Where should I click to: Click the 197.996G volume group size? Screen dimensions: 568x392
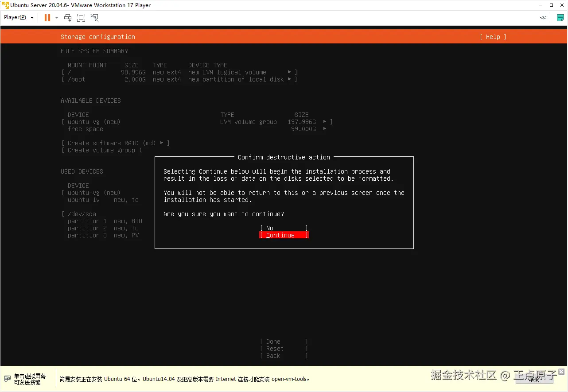click(302, 122)
